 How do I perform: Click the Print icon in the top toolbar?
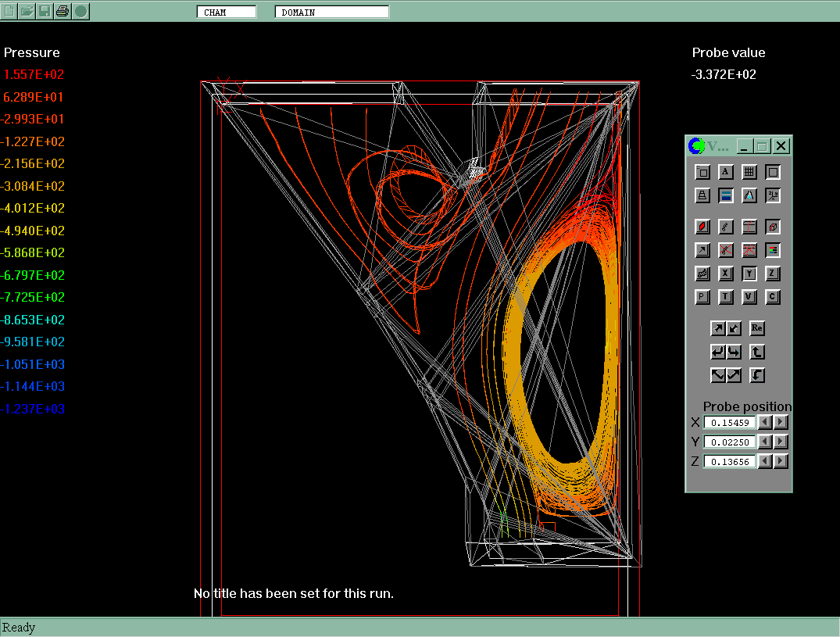[63, 11]
